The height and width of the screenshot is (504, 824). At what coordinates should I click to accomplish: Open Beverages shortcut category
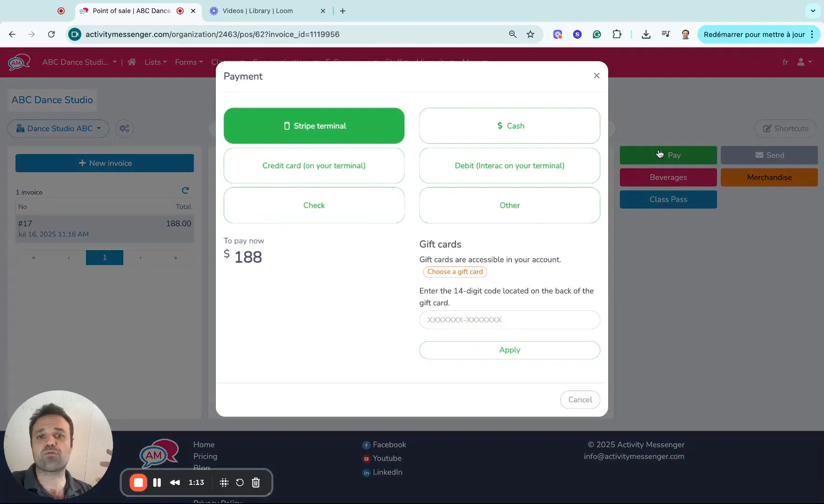tap(668, 177)
